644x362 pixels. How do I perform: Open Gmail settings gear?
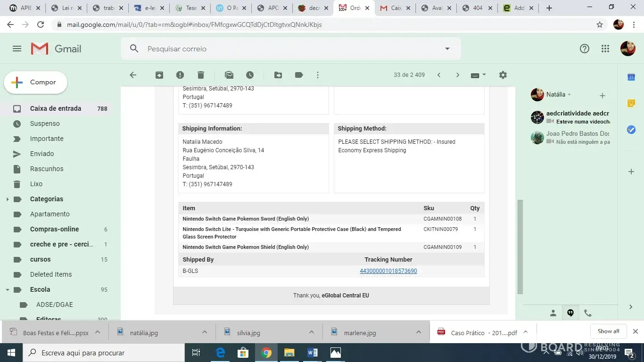(503, 75)
